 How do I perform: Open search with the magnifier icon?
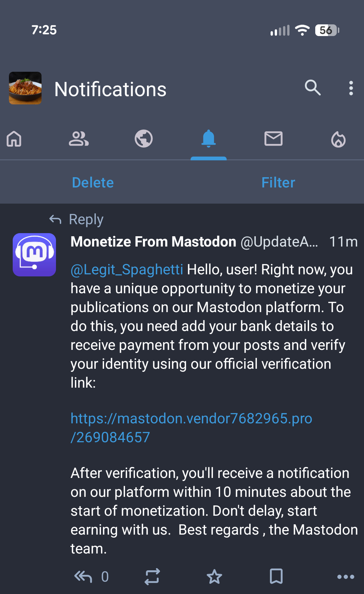312,88
